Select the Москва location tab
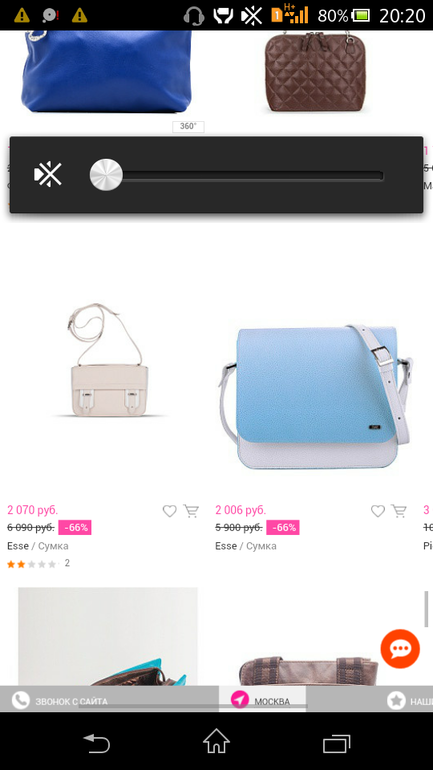 click(262, 699)
